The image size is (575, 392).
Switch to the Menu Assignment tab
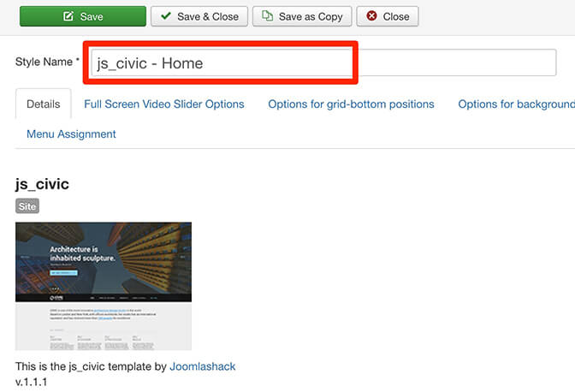pos(71,134)
